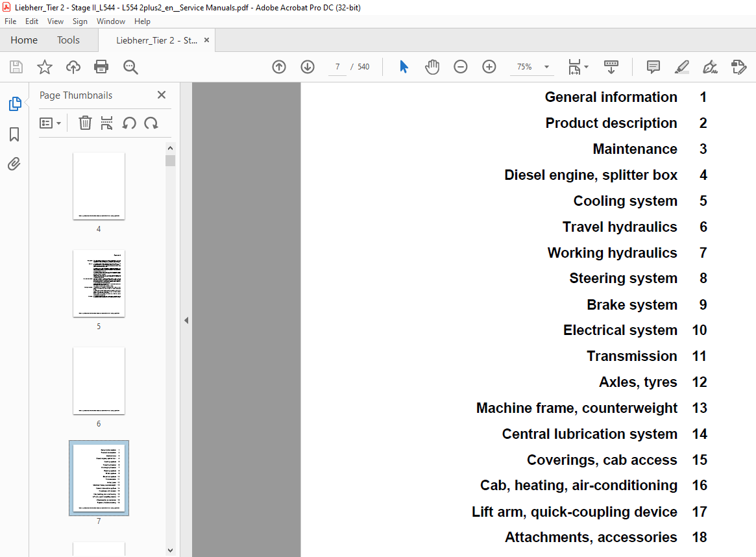Open the Edit menu
The height and width of the screenshot is (557, 756).
pos(32,21)
